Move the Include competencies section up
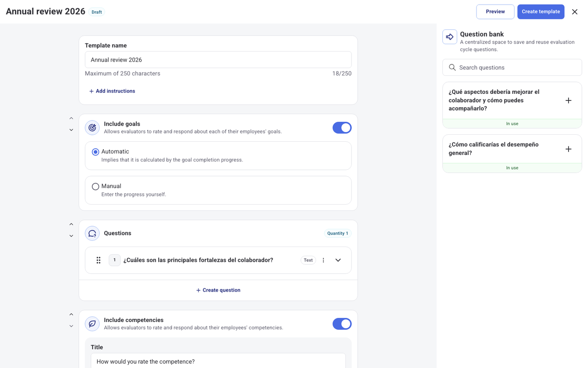 pyautogui.click(x=71, y=315)
